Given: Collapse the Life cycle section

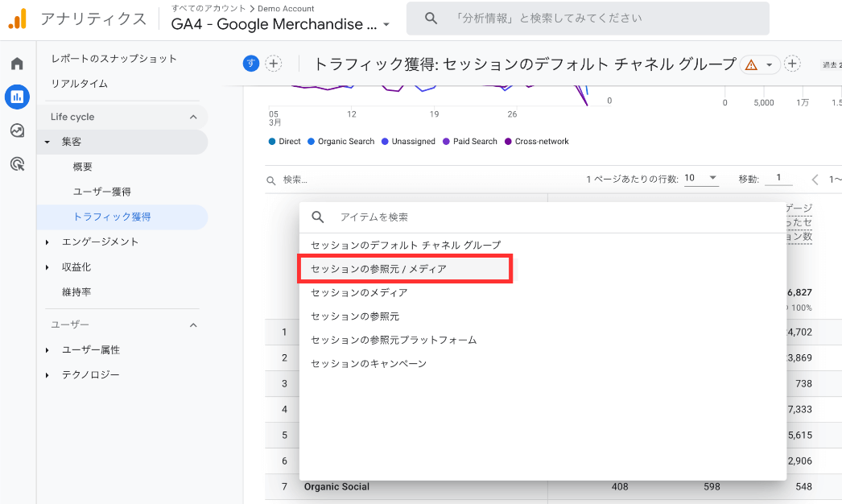Looking at the screenshot, I should click(x=193, y=117).
